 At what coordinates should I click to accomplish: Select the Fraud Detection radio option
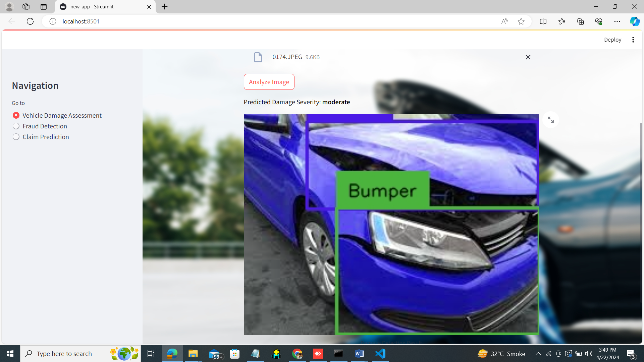tap(16, 126)
